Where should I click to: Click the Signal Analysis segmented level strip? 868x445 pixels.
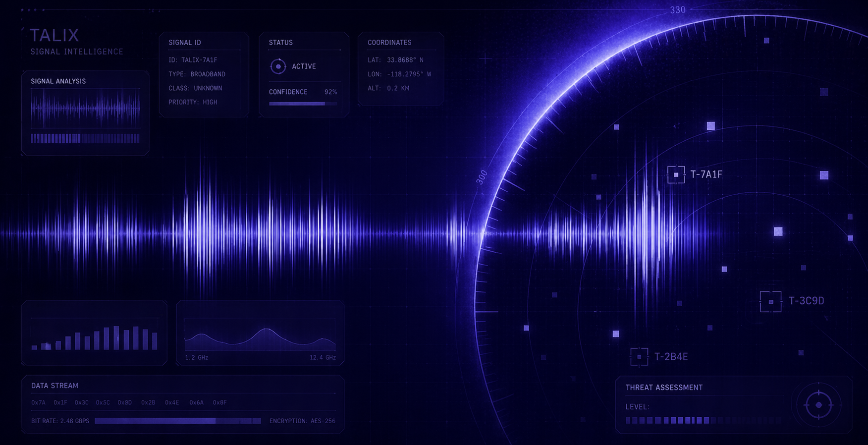85,138
